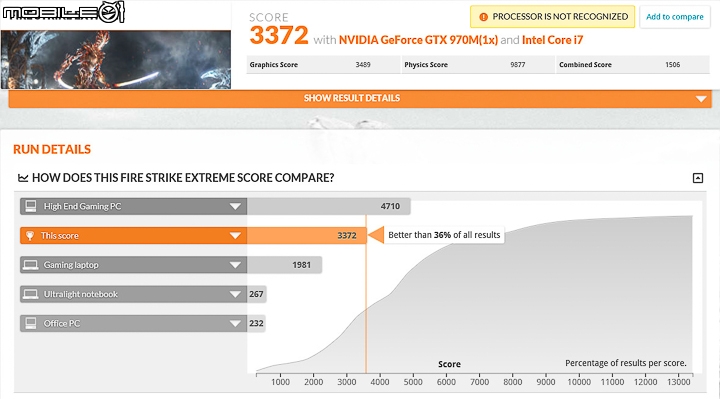
Task: Expand the This score dropdown arrow
Action: coord(235,236)
